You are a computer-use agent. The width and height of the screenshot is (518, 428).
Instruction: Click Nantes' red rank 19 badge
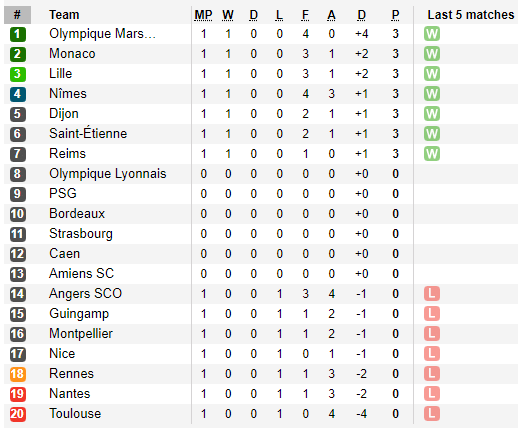click(x=18, y=394)
